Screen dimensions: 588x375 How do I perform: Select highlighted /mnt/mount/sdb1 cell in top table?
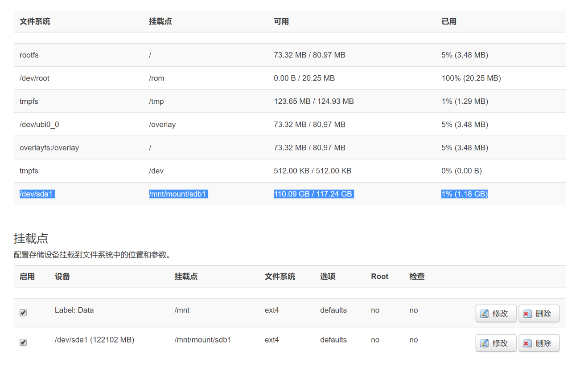(x=178, y=194)
